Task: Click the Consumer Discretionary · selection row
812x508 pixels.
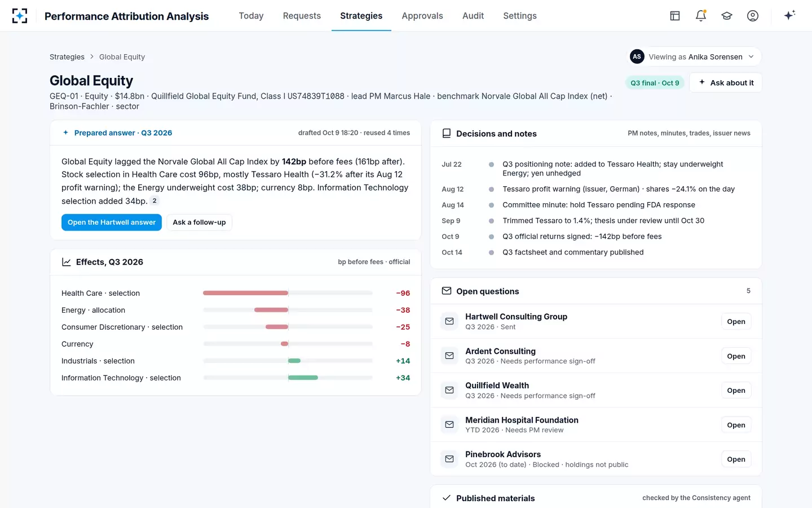Action: (236, 327)
